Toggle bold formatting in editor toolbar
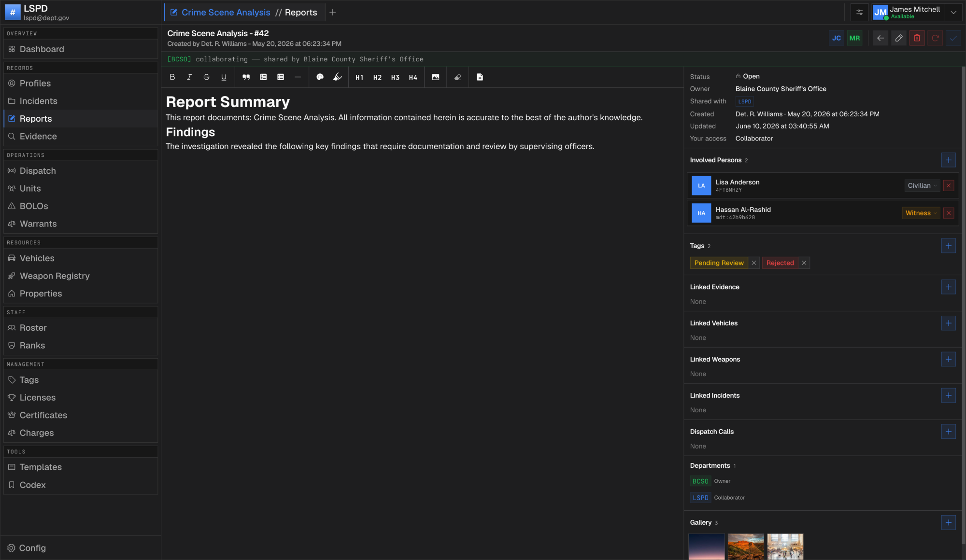Viewport: 966px width, 560px height. pyautogui.click(x=172, y=77)
